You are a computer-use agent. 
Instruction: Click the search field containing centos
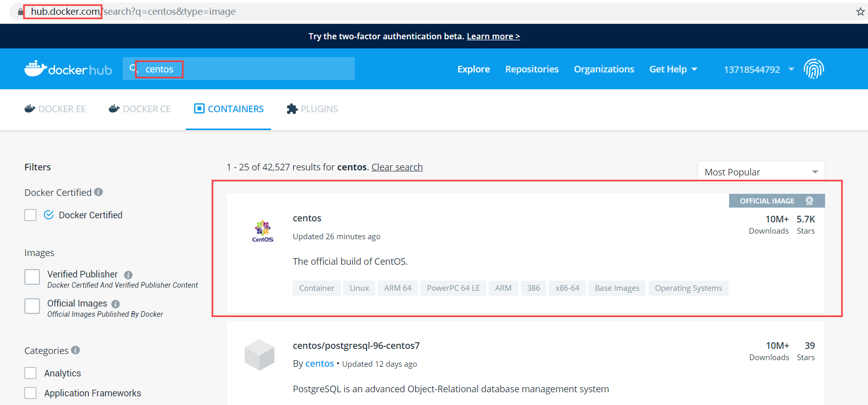[238, 68]
